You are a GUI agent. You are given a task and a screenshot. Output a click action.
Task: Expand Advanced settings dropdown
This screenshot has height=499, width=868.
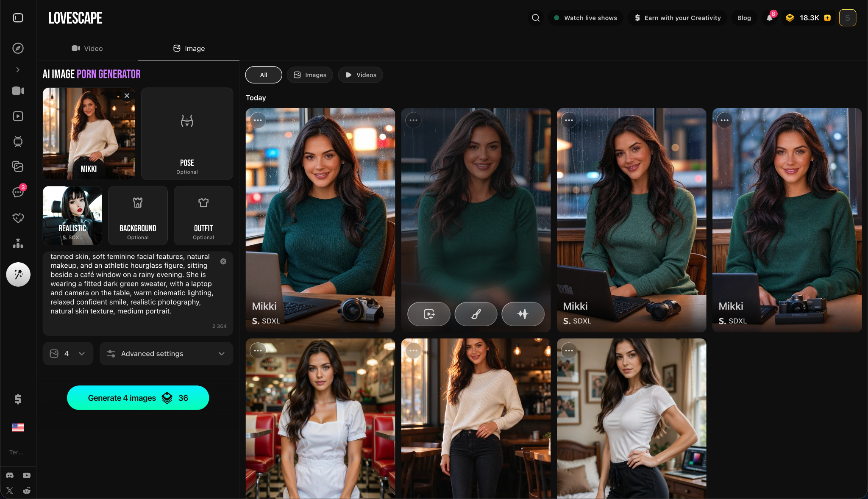coord(166,354)
